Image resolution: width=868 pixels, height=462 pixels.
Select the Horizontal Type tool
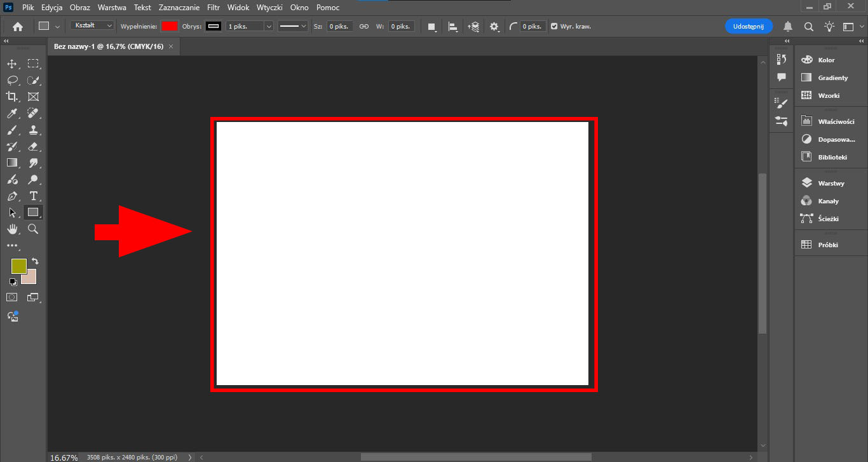(34, 196)
